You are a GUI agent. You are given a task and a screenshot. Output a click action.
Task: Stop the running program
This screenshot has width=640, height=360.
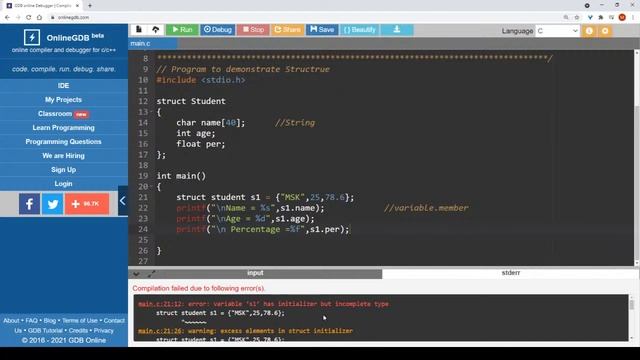tap(253, 29)
